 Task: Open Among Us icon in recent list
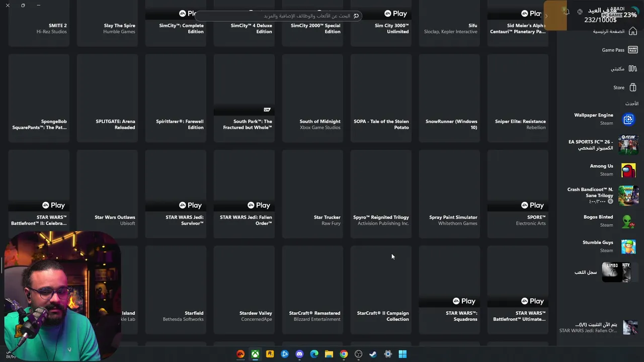tap(628, 170)
